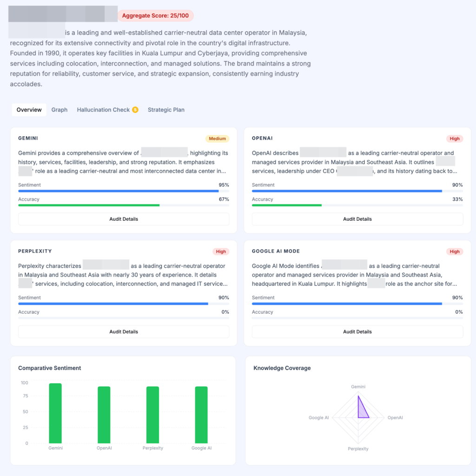This screenshot has height=476, width=476.
Task: Click the Gemini Sentiment progress bar
Action: 119,191
